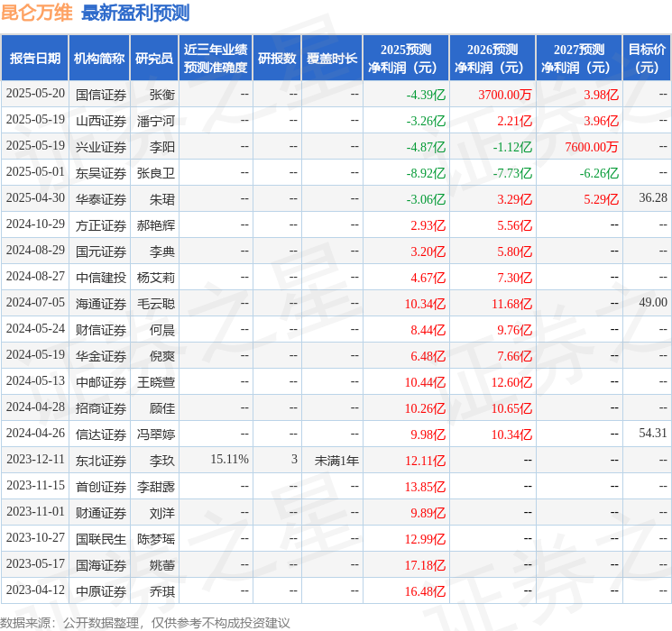This screenshot has height=631, width=672.
Task: Click the 近三年业绩预测准确度 column header
Action: (x=216, y=59)
